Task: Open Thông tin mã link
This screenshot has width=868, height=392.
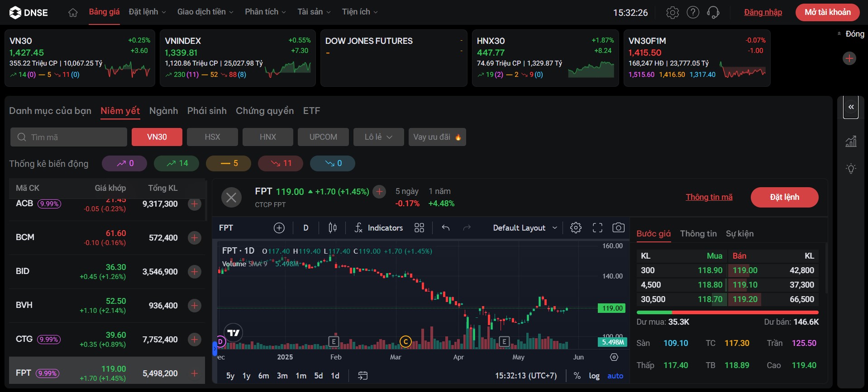Action: click(x=709, y=197)
